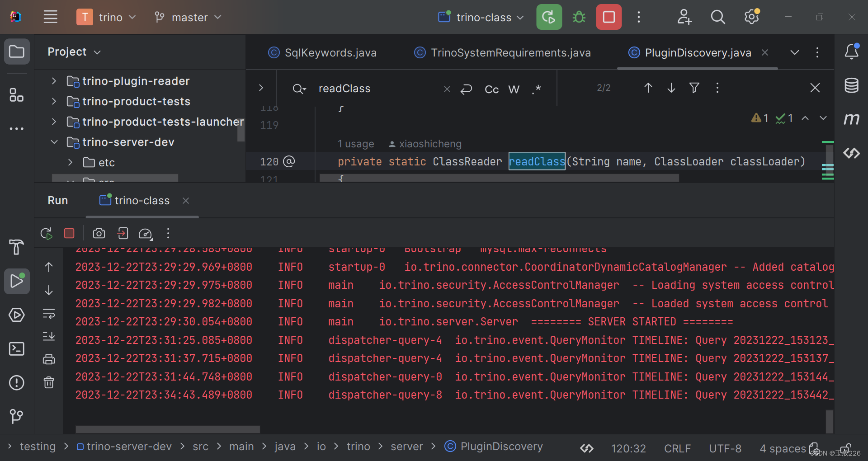Open CRLF line separator selector

(677, 448)
